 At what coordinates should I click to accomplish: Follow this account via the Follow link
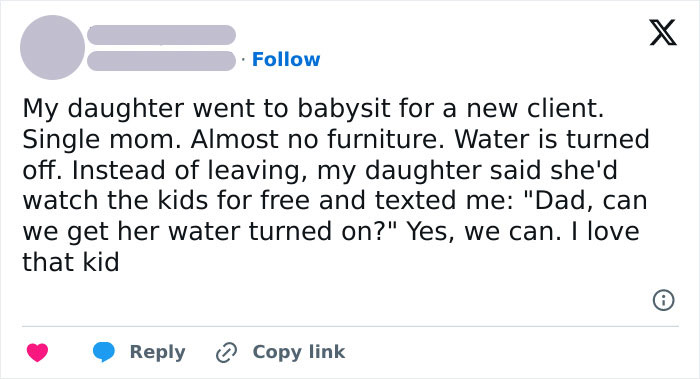click(x=286, y=59)
